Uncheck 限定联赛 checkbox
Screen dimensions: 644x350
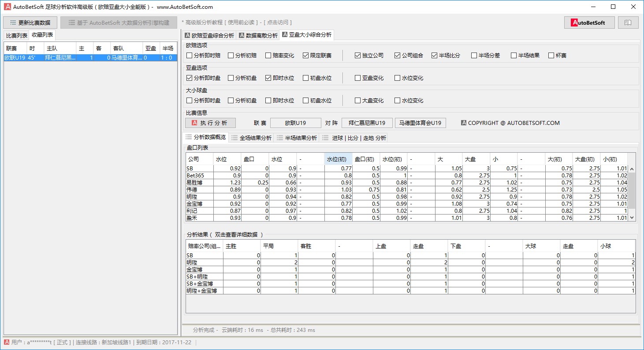pyautogui.click(x=317, y=56)
